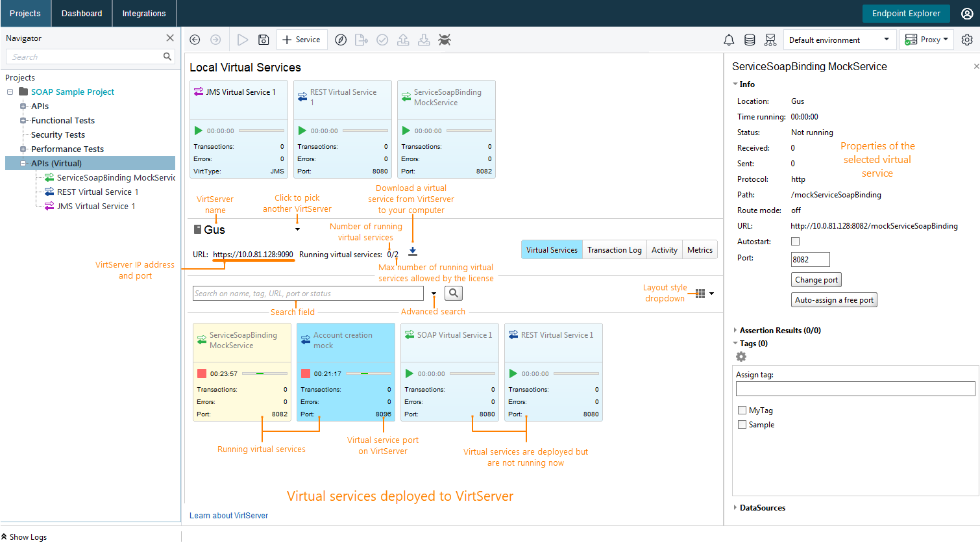Open the Dashboard menu tab
Viewport: 980px width, 543px height.
81,13
